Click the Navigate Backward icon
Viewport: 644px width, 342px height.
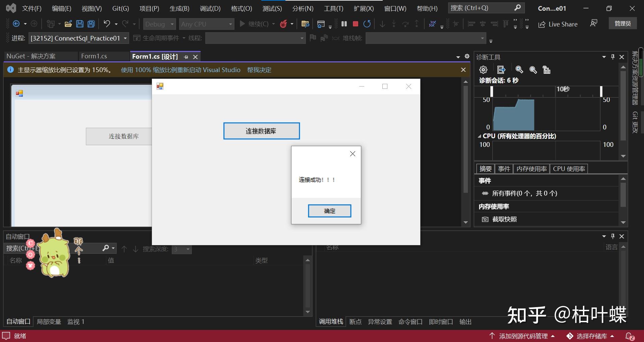(x=16, y=24)
